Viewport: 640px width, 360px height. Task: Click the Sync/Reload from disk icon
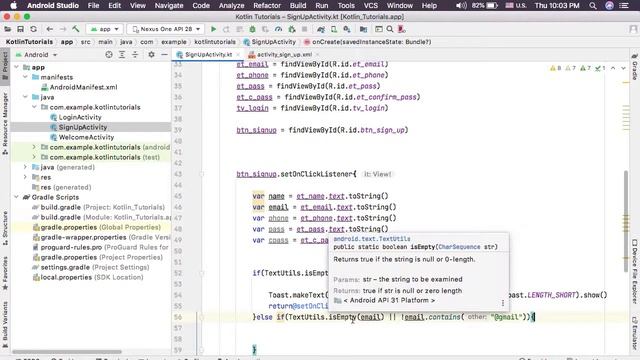pyautogui.click(x=33, y=29)
